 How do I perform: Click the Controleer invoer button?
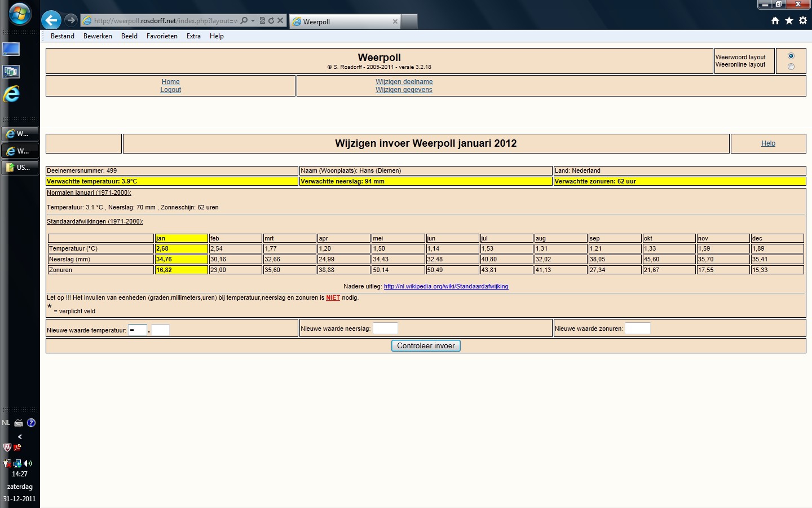426,345
